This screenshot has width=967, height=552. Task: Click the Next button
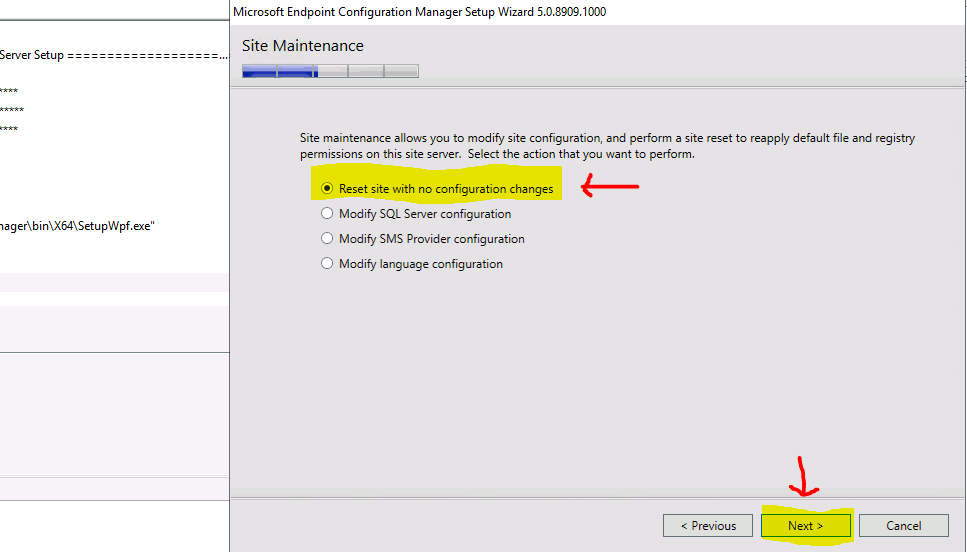pos(805,525)
